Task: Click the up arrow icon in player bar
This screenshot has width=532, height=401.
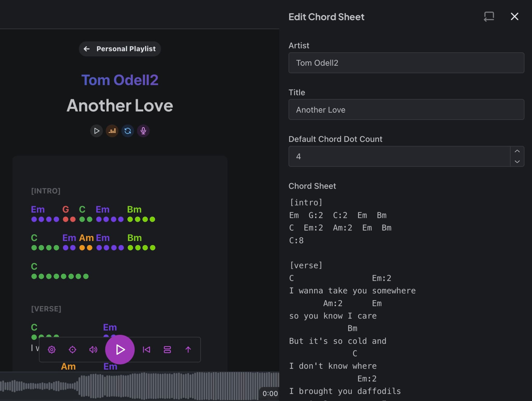Action: tap(188, 350)
